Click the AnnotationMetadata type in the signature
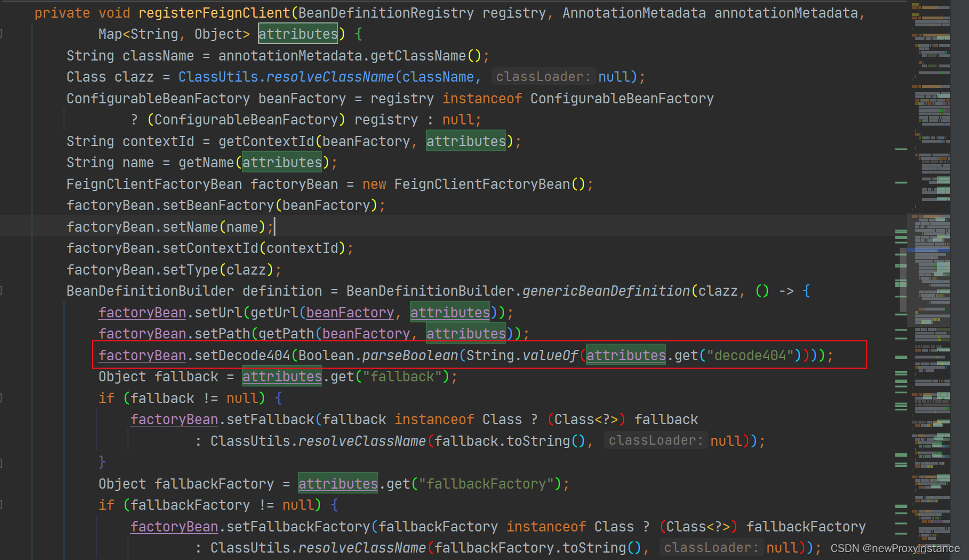Image resolution: width=969 pixels, height=560 pixels. pos(634,13)
